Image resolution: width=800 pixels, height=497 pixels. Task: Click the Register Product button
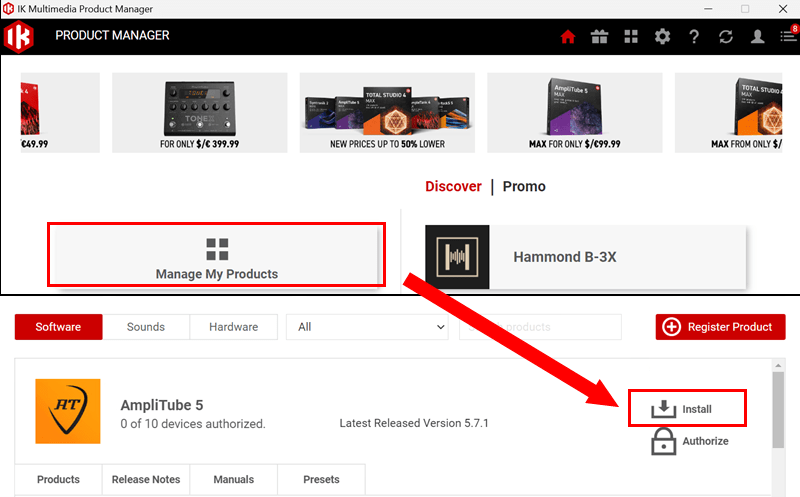coord(720,327)
